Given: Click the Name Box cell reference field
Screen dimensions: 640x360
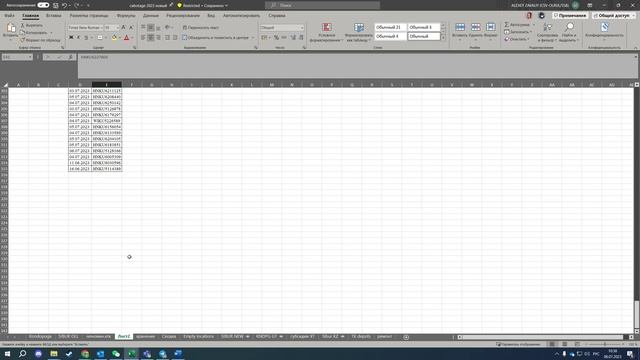Looking at the screenshot, I should [17, 57].
